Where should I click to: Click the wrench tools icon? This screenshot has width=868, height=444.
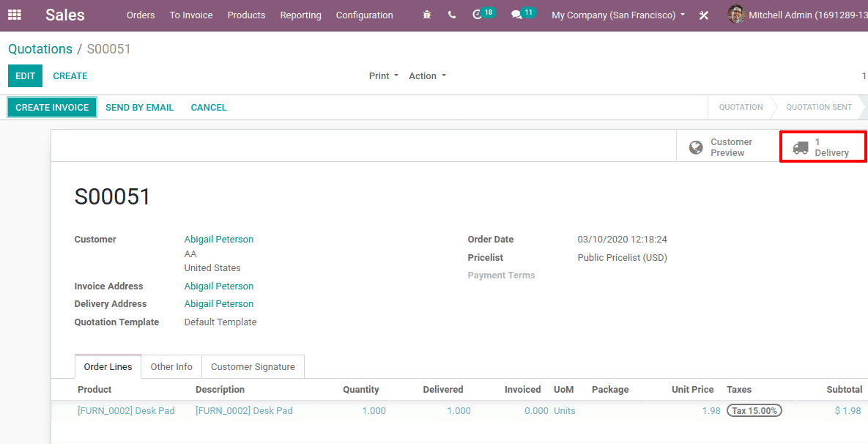[704, 15]
